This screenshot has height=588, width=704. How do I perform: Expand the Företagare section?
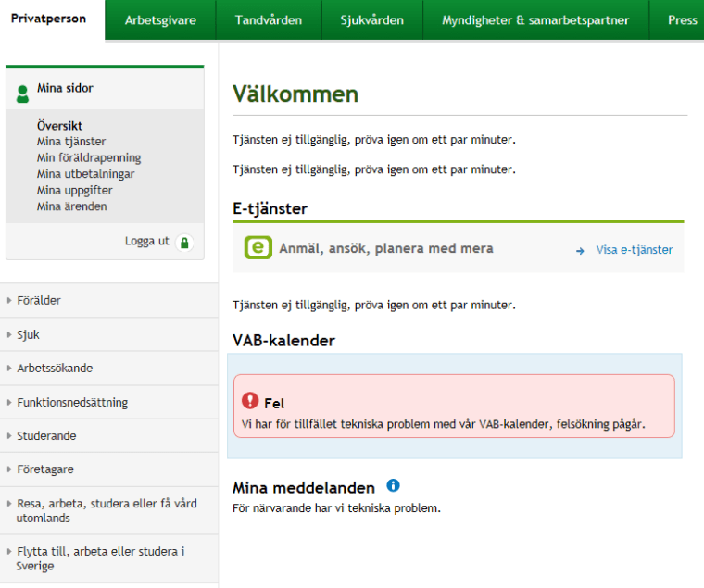(x=45, y=469)
